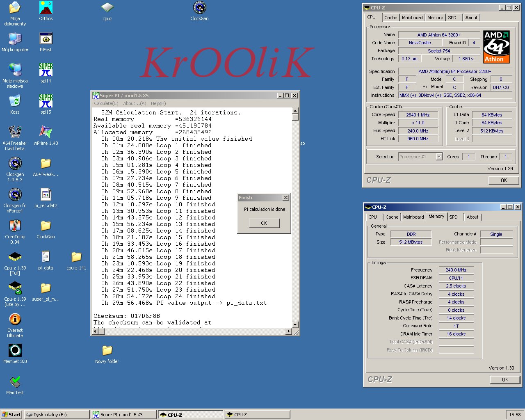This screenshot has width=525, height=420.
Task: Open the A64Tweaker 0.60 beta icon
Action: click(x=15, y=138)
